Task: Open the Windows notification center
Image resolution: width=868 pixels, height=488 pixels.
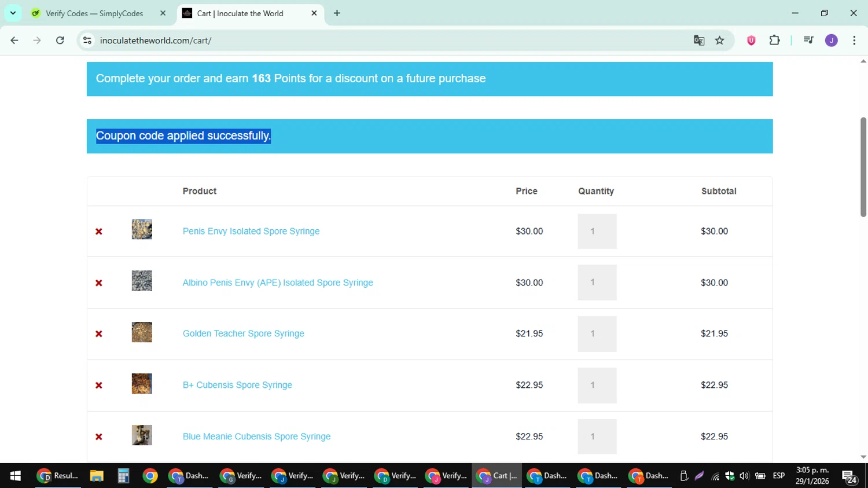Action: 849,476
